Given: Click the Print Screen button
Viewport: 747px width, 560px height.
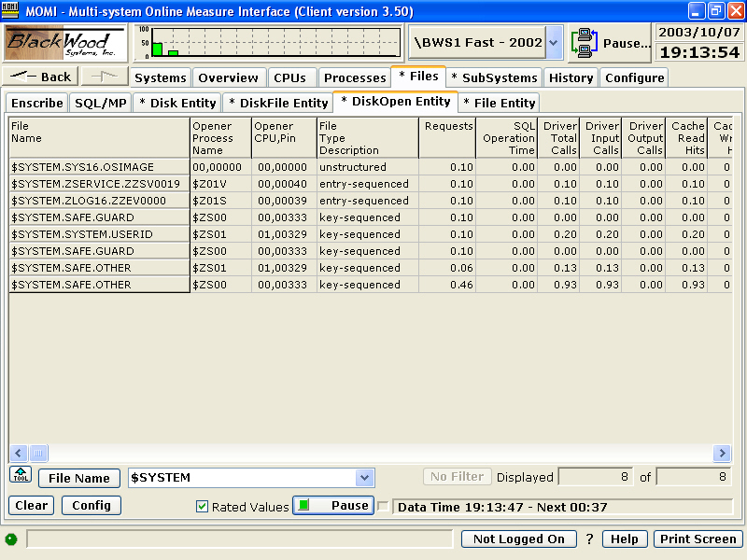Looking at the screenshot, I should click(x=698, y=539).
